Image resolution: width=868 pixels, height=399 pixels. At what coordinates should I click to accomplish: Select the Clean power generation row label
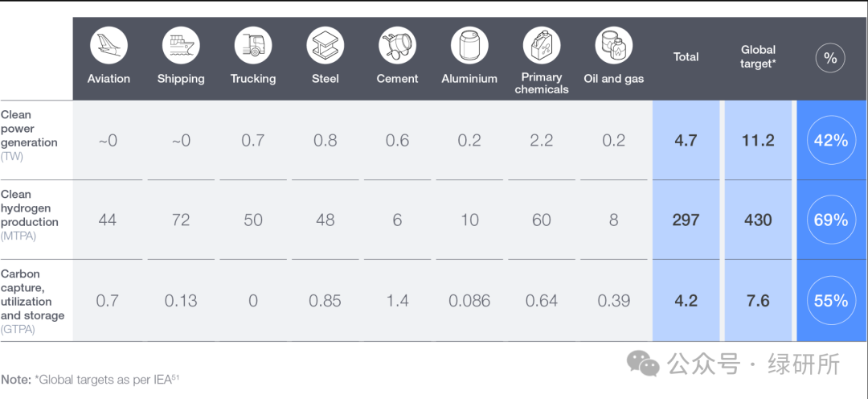pos(30,134)
